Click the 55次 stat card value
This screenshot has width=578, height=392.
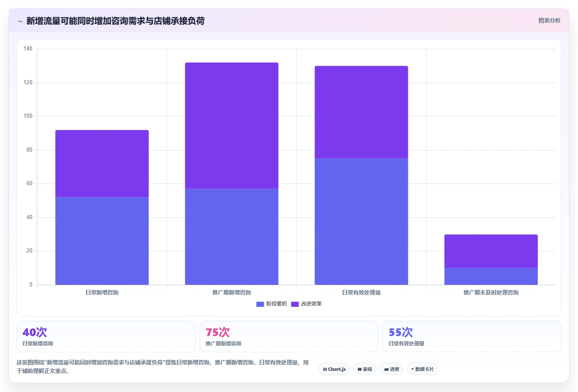[401, 332]
